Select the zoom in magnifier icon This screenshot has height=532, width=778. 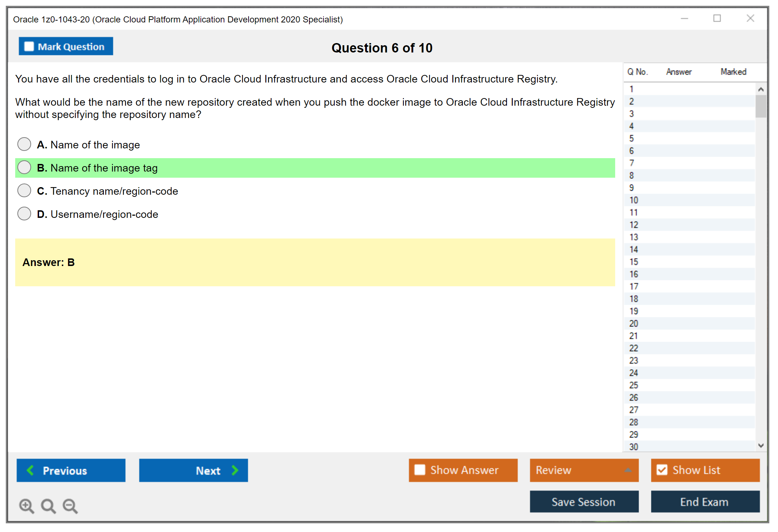click(x=26, y=506)
